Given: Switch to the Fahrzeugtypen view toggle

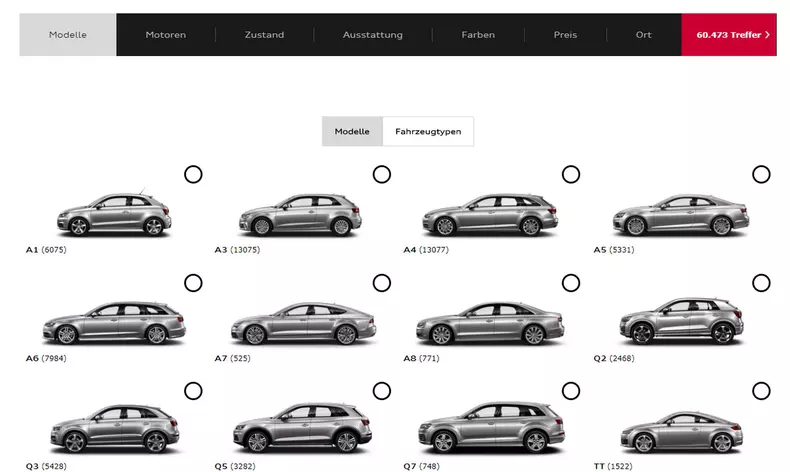Looking at the screenshot, I should (x=428, y=131).
